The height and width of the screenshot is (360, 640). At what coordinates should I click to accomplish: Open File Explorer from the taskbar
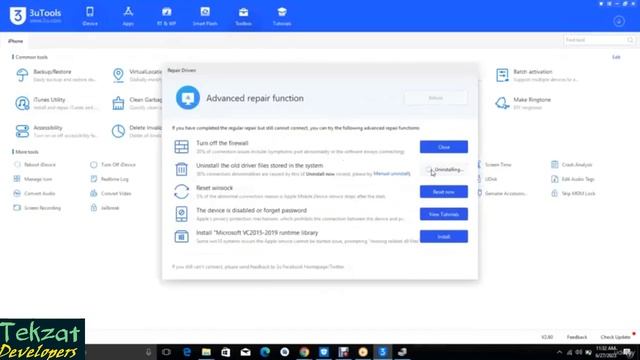tap(206, 352)
